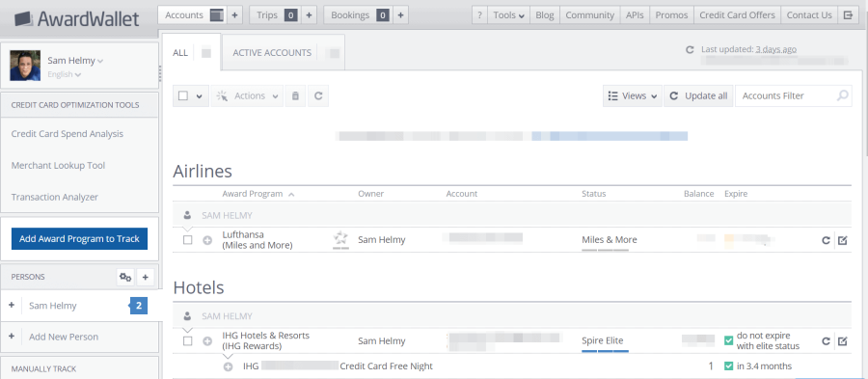The height and width of the screenshot is (379, 868).
Task: Add a new trip with plus button
Action: 309,15
